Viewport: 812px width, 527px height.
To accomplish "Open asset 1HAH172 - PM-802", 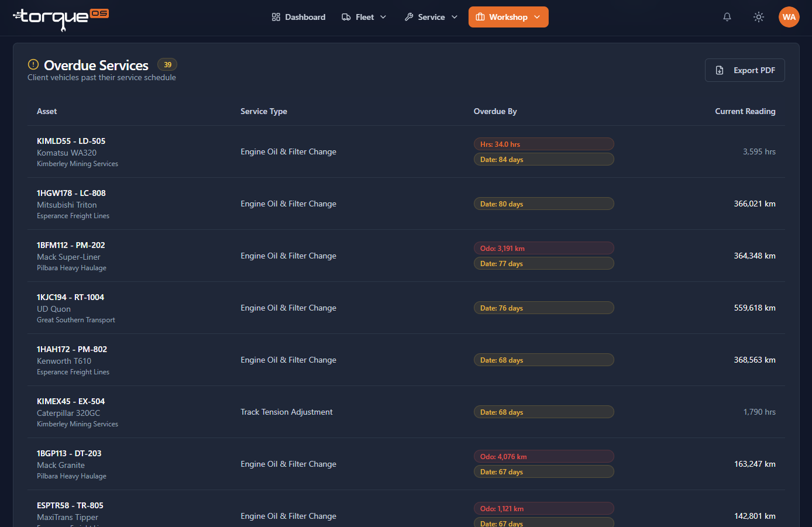I will 72,349.
